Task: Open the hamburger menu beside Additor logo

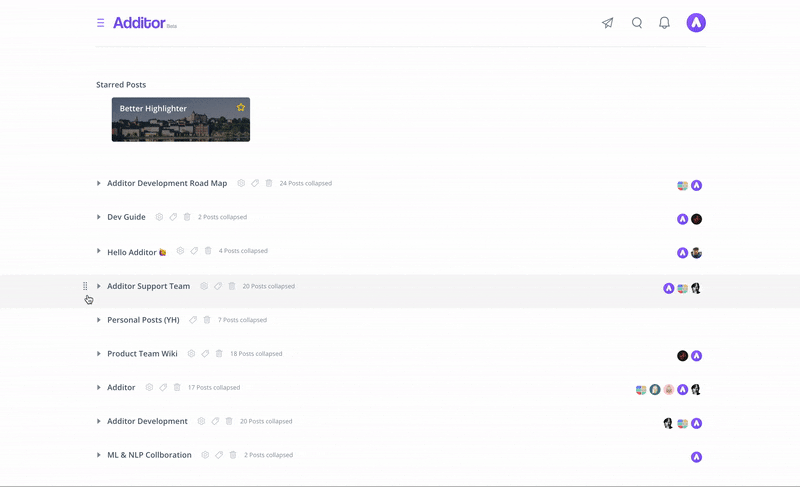Action: point(101,23)
